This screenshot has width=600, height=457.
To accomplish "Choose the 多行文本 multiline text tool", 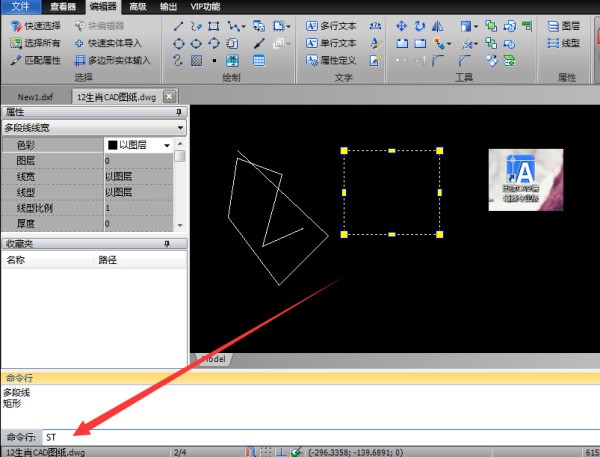I will [331, 27].
